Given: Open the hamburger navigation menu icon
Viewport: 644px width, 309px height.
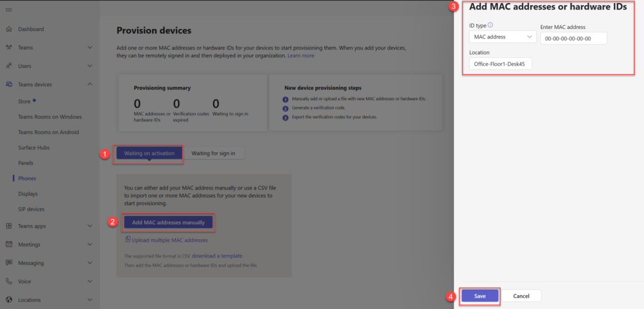Looking at the screenshot, I should click(x=9, y=10).
